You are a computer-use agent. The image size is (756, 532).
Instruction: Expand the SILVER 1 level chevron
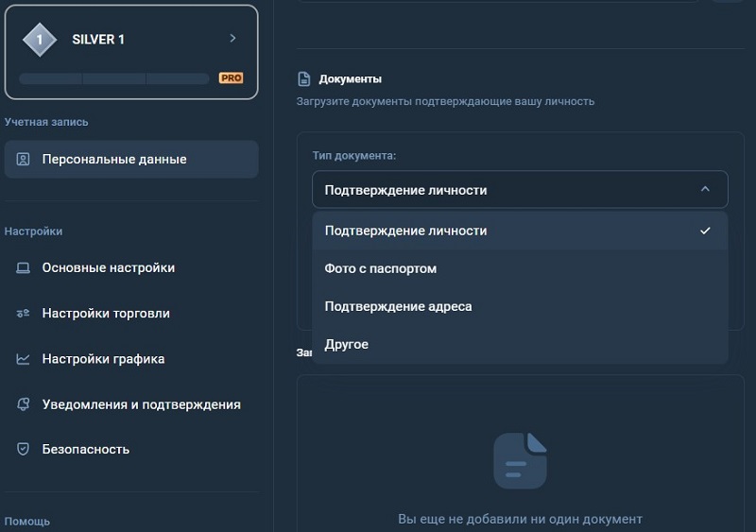coord(232,38)
